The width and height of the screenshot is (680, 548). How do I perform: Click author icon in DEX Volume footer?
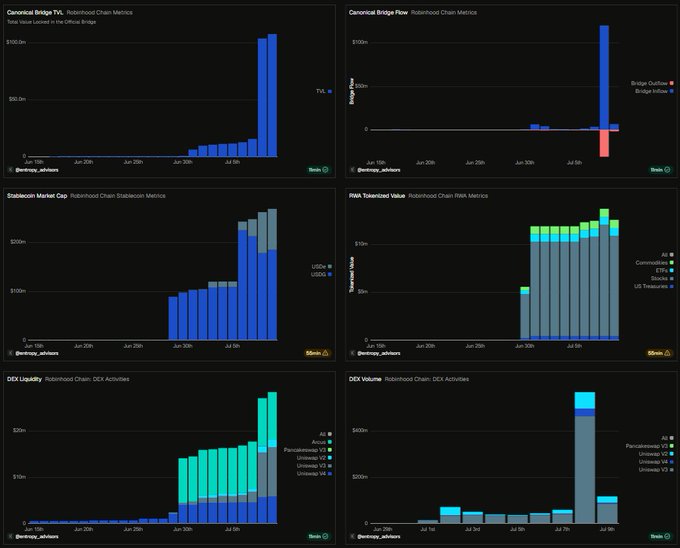[353, 537]
